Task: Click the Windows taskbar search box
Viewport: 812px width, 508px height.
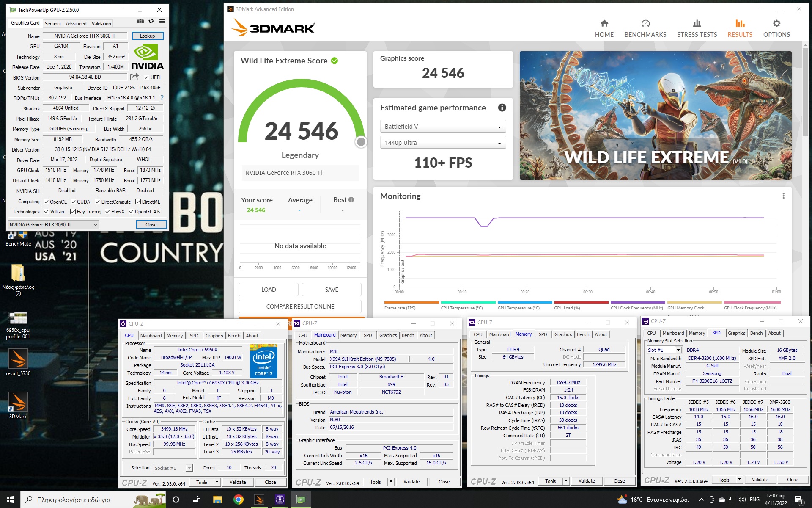Action: 93,500
